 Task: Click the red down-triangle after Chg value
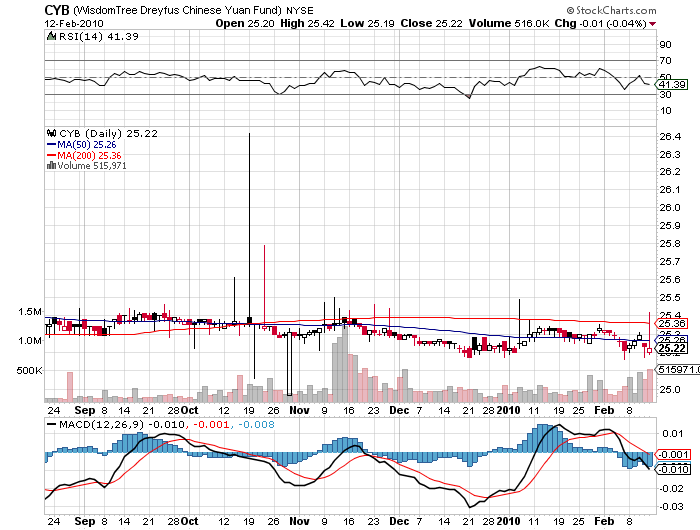pos(653,24)
